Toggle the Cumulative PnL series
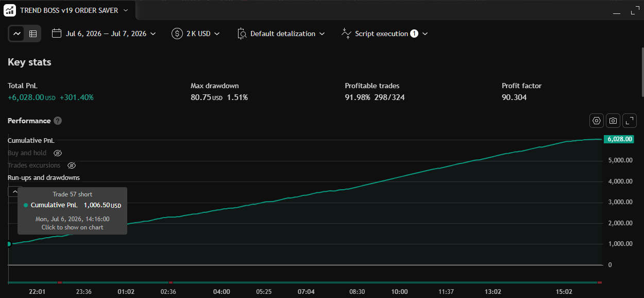 coord(31,140)
